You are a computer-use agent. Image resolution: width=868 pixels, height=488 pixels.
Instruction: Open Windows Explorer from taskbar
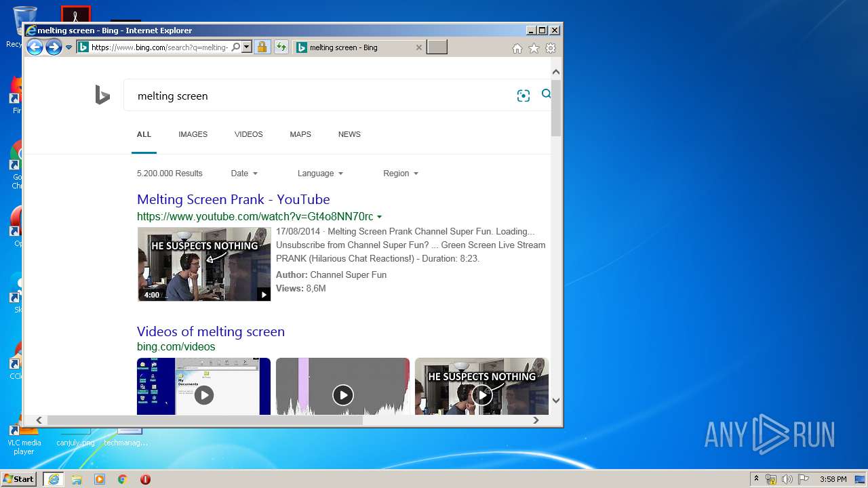point(77,479)
